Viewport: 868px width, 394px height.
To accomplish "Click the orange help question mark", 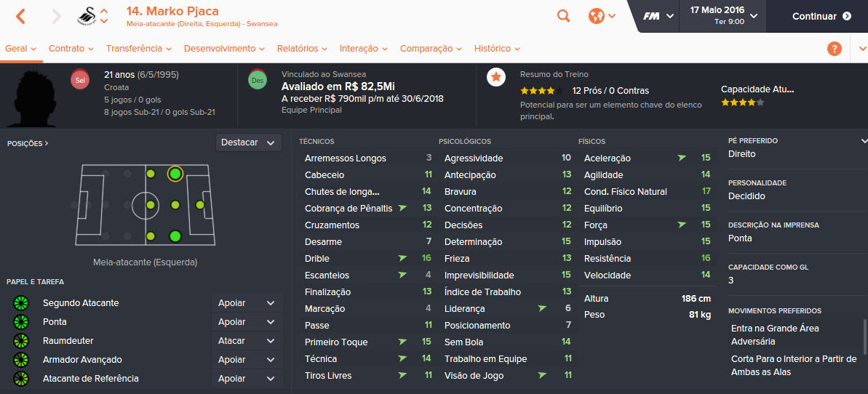I will [835, 49].
